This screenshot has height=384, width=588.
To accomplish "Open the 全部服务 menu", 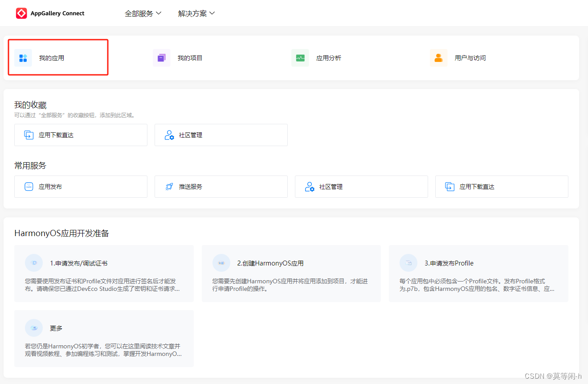I will tap(143, 13).
